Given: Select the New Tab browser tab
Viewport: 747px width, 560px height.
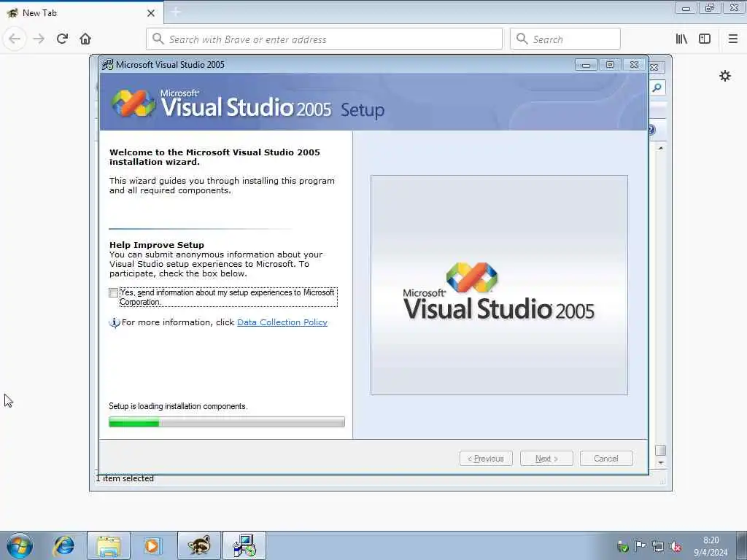Looking at the screenshot, I should 81,13.
